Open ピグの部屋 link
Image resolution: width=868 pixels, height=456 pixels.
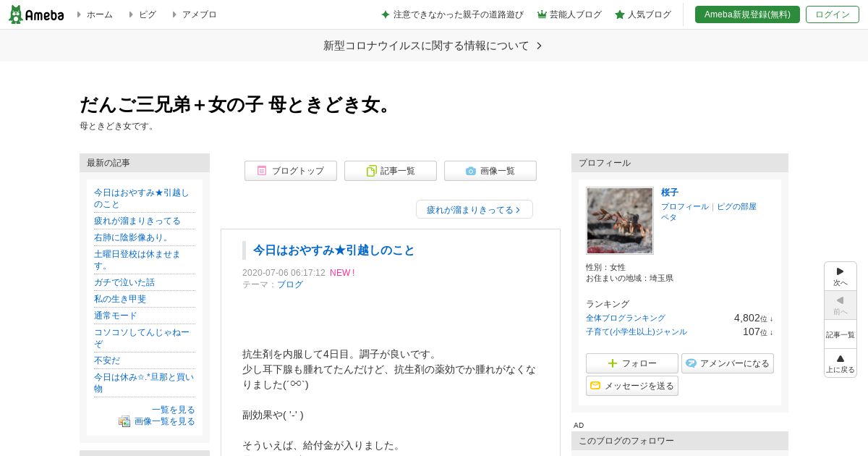point(736,206)
